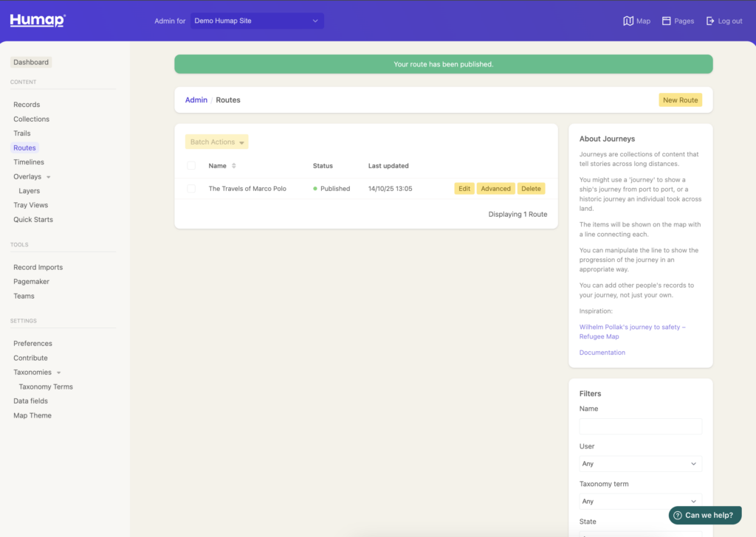Select the checkbox for The Travels of Marco Polo

pos(191,188)
